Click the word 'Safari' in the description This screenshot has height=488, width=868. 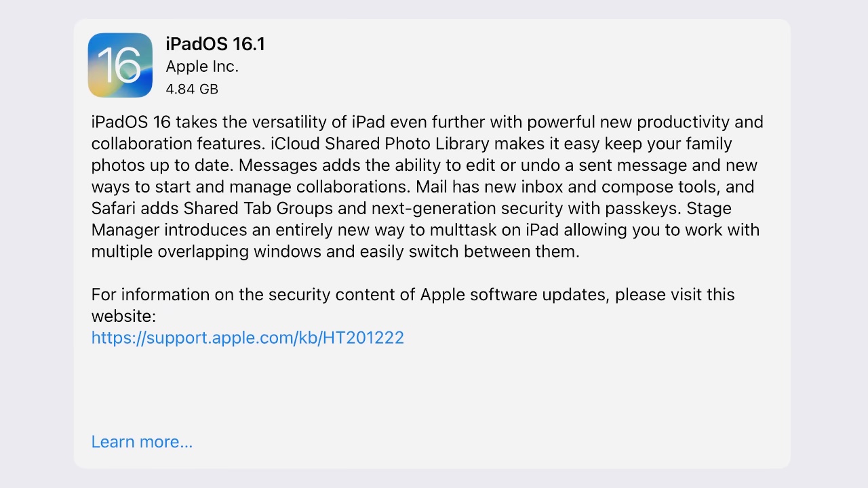(x=112, y=208)
